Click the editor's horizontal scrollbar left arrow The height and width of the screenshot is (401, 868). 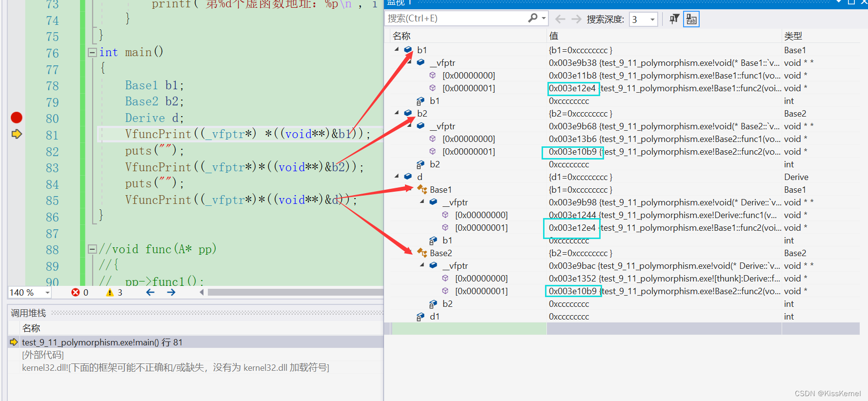click(202, 292)
